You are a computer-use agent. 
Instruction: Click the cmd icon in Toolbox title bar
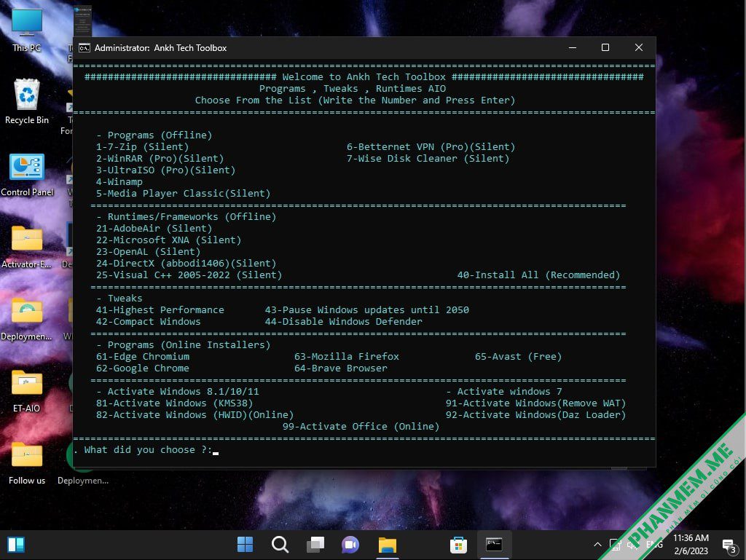click(x=85, y=48)
